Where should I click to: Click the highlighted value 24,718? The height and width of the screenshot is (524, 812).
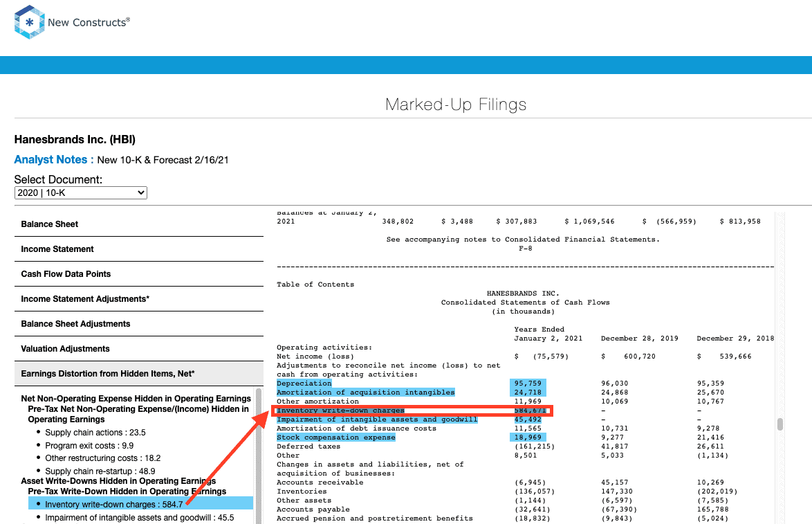tap(528, 392)
